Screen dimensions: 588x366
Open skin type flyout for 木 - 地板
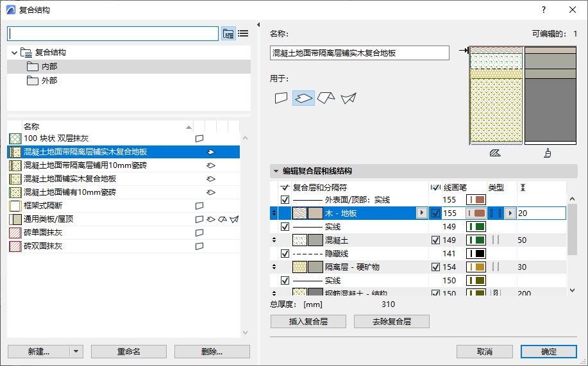point(510,213)
